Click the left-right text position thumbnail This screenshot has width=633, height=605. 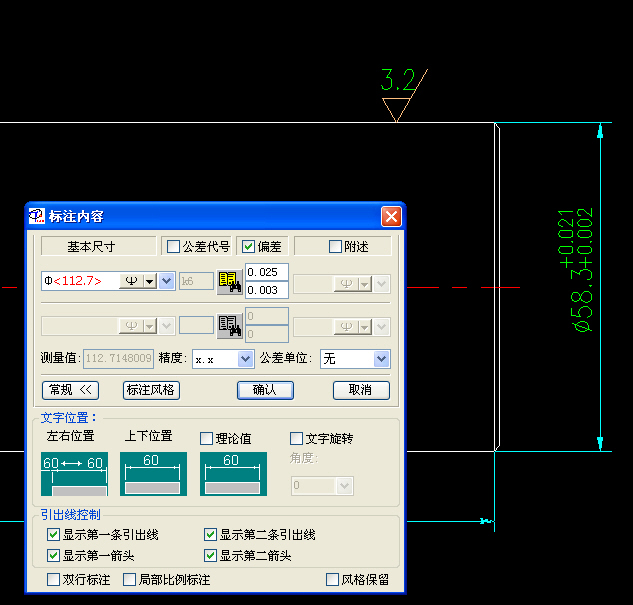(x=74, y=474)
